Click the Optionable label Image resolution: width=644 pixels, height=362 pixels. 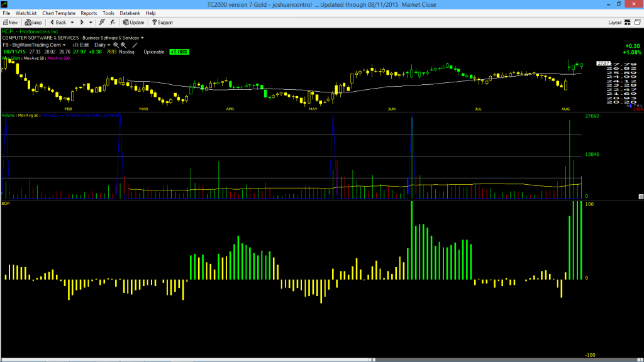pyautogui.click(x=154, y=52)
